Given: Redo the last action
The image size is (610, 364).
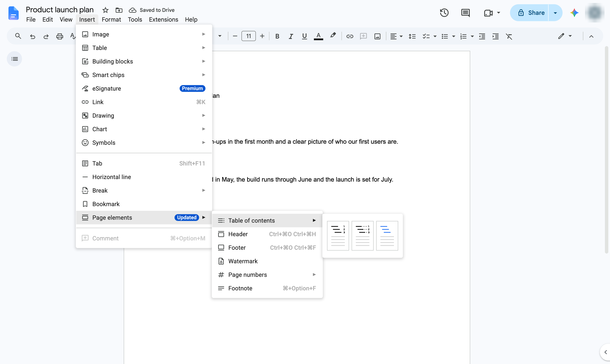Looking at the screenshot, I should tap(46, 36).
